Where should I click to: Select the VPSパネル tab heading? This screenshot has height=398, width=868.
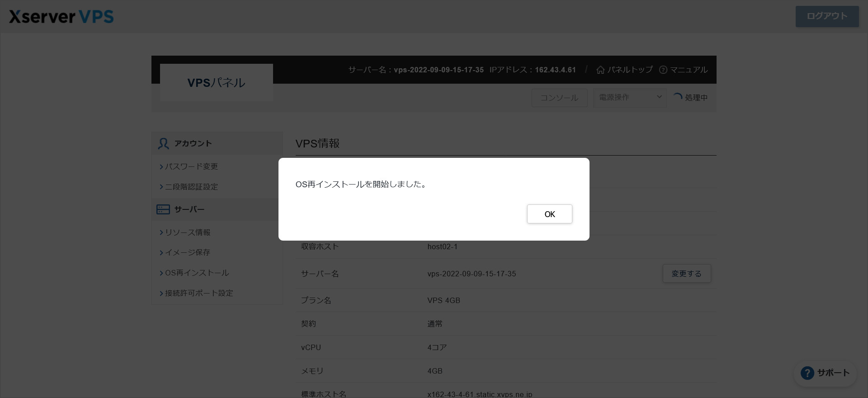[x=216, y=83]
